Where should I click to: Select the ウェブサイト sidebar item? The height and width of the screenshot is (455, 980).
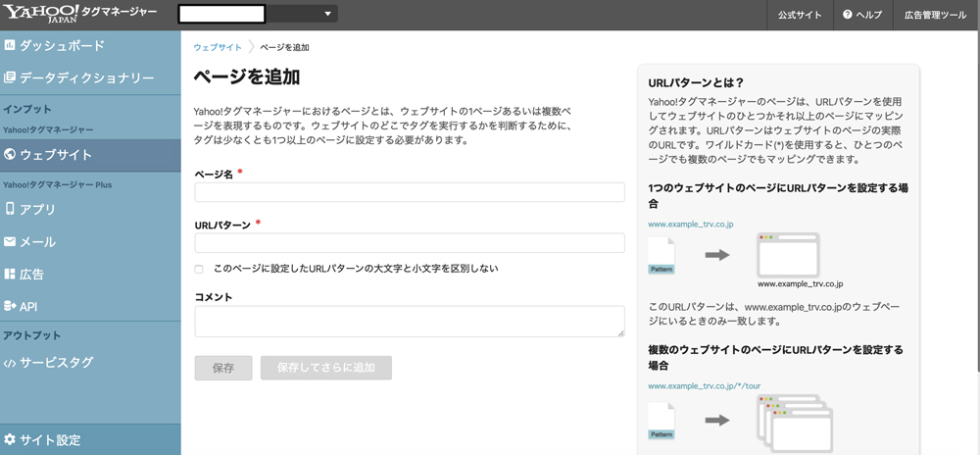(90, 154)
